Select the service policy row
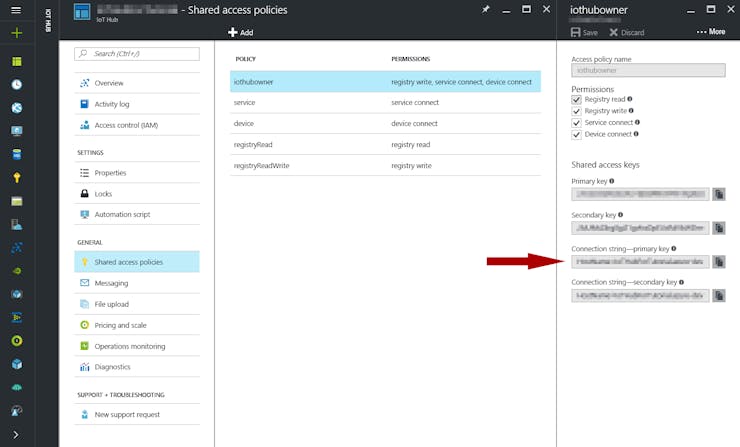Image resolution: width=740 pixels, height=447 pixels. coord(385,102)
